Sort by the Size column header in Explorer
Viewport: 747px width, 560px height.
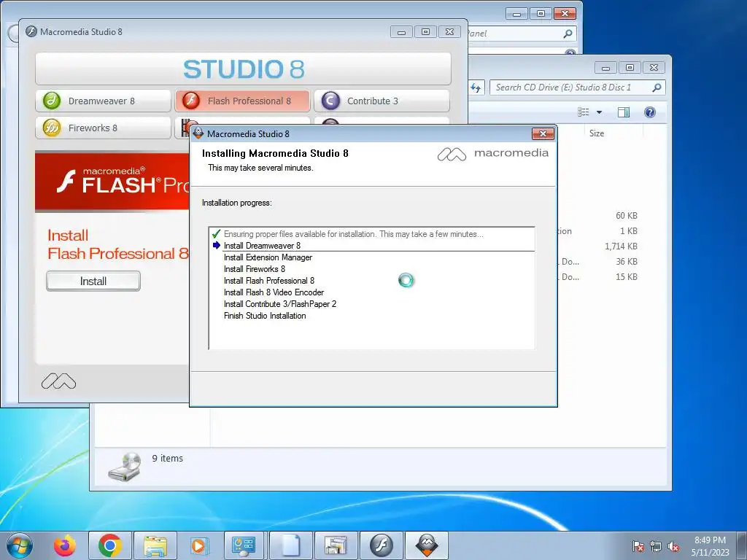(x=597, y=133)
